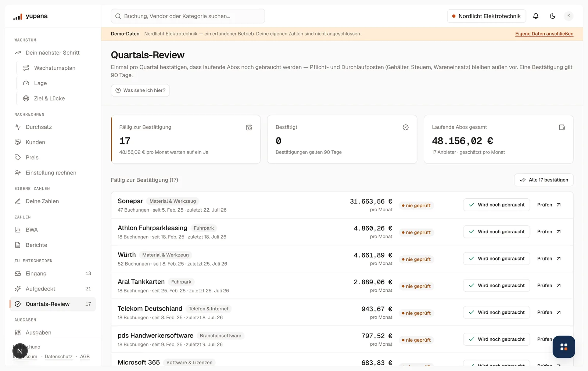The height and width of the screenshot is (371, 588).
Task: Confirm pds Handwerkersoftware Wird noch gebraucht
Action: [496, 339]
